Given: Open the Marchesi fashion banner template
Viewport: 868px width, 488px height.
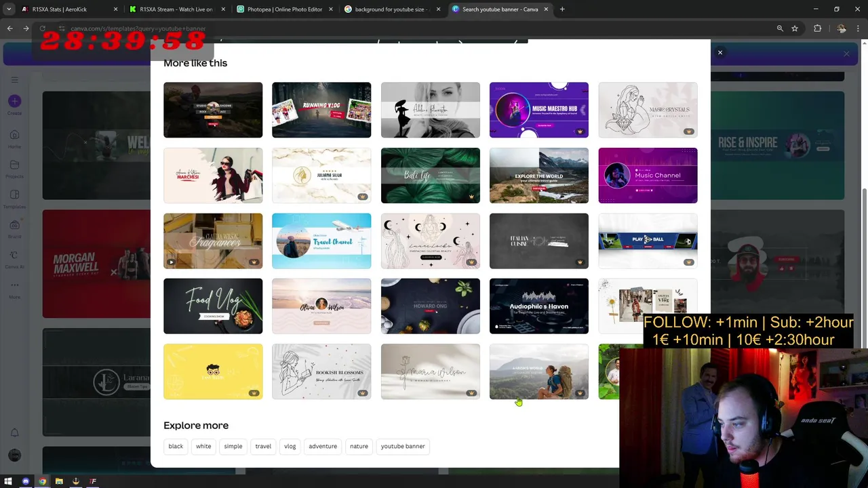Looking at the screenshot, I should click(213, 176).
